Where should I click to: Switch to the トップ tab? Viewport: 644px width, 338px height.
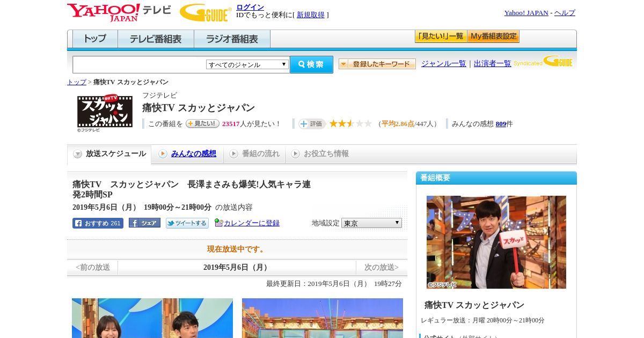[95, 39]
